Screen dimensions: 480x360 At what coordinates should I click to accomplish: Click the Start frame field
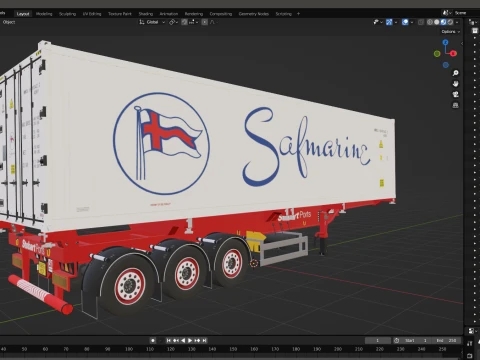pos(416,340)
